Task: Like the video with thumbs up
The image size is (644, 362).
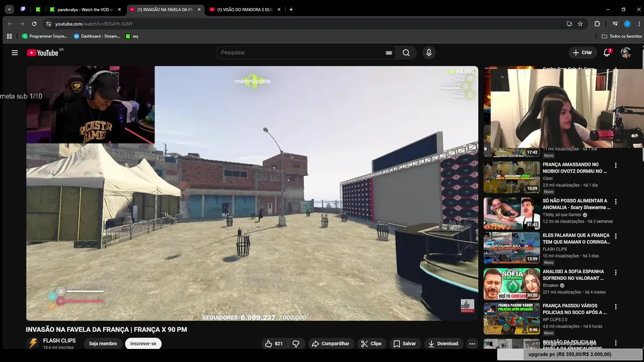Action: pos(274,344)
